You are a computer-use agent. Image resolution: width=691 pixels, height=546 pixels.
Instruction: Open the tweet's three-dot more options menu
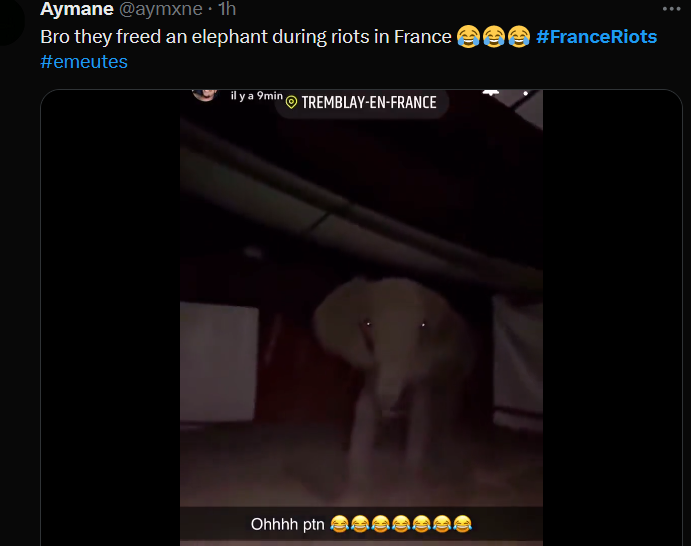coord(672,9)
